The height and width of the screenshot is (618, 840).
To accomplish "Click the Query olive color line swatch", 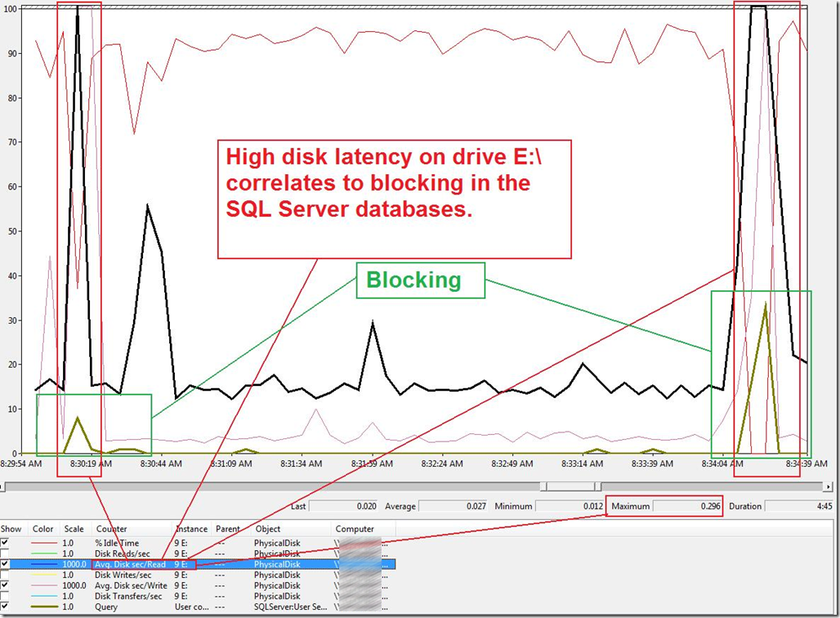I will coord(44,607).
